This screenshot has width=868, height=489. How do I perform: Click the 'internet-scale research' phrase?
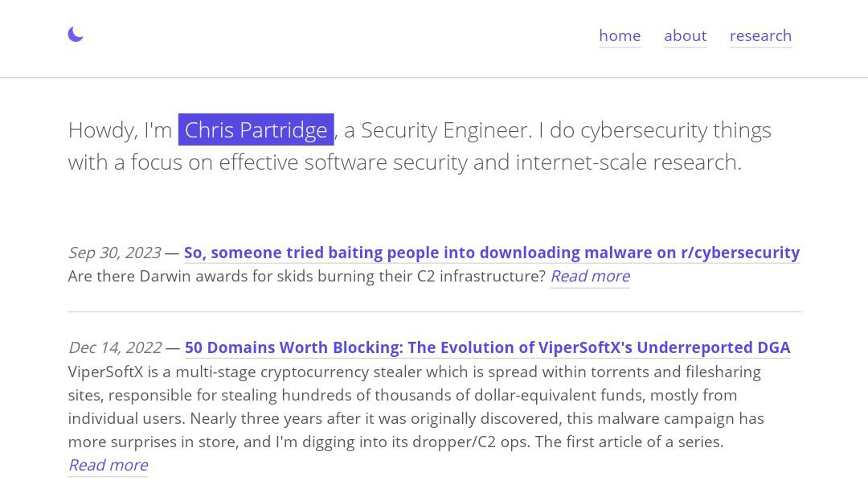[x=628, y=162]
